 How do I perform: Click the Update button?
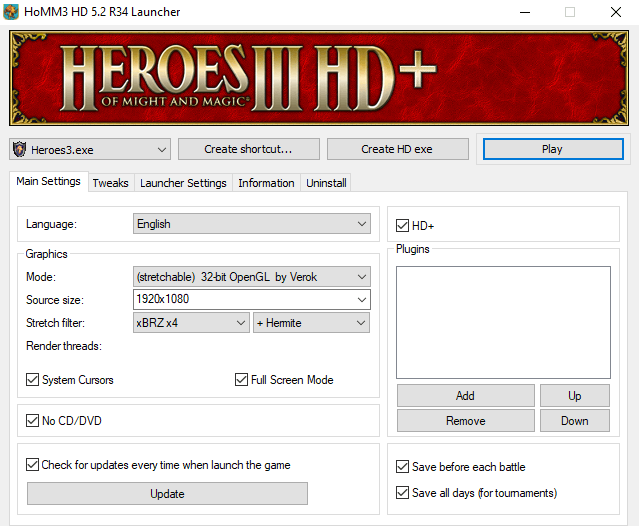[x=167, y=493]
